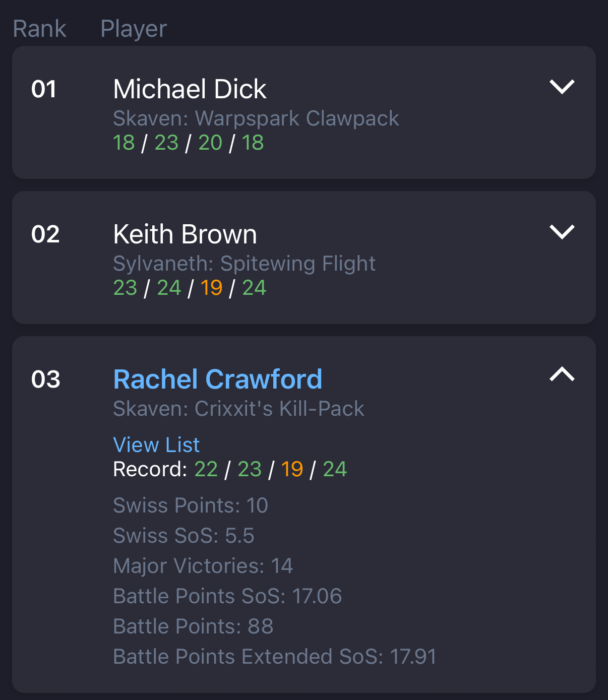The width and height of the screenshot is (608, 700).
Task: Click orange 19 score in Rachel's Record
Action: pos(292,469)
